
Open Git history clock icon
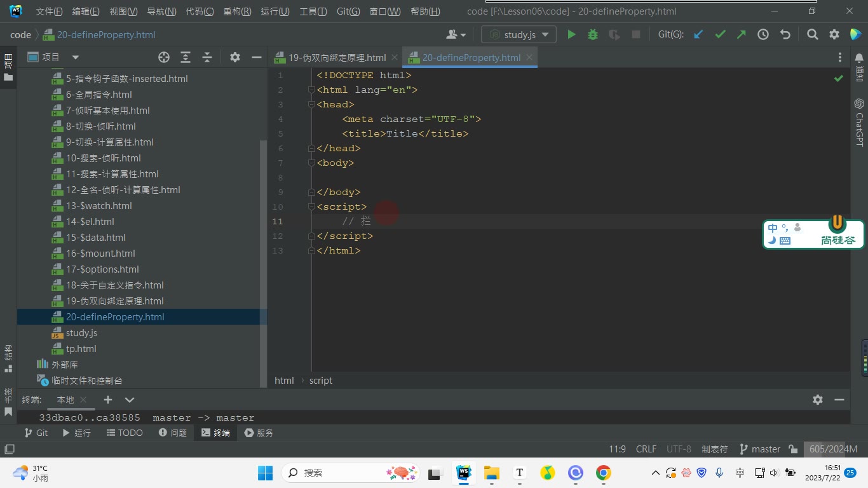(763, 34)
